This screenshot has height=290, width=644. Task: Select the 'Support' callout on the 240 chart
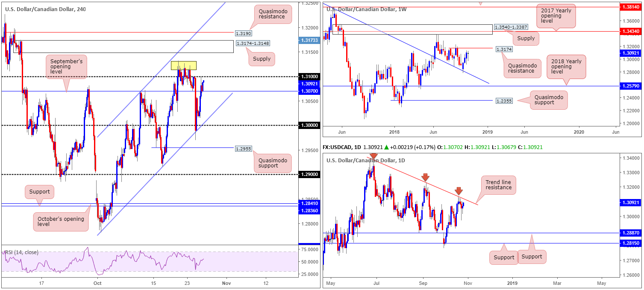pyautogui.click(x=40, y=192)
